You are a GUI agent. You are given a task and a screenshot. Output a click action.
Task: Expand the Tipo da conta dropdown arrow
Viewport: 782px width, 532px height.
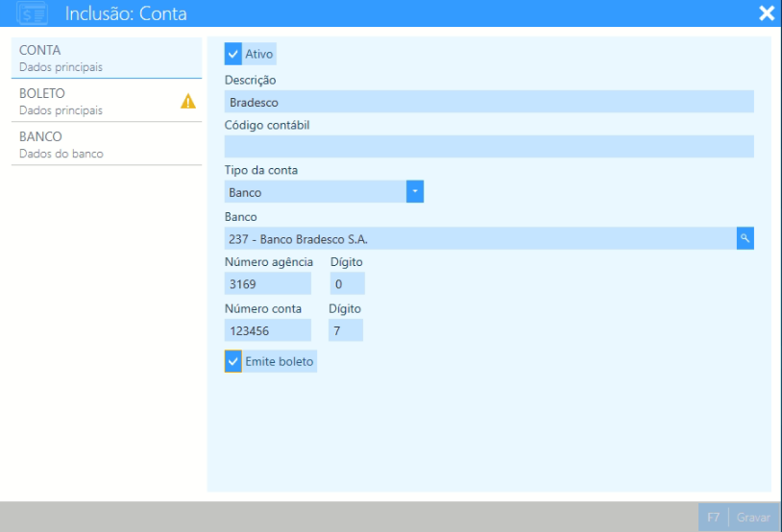(415, 191)
